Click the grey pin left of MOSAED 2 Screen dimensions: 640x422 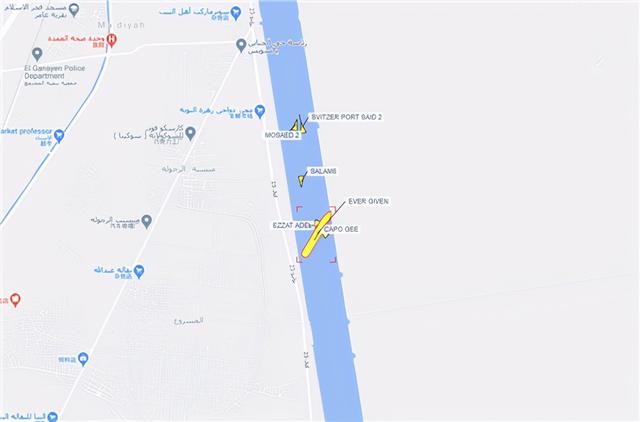pyautogui.click(x=190, y=133)
